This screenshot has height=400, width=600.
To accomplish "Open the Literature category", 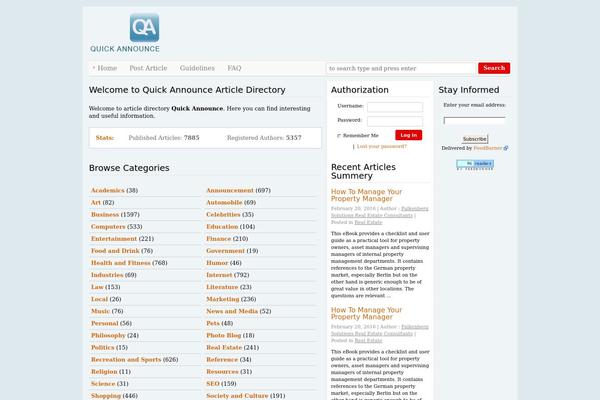I will [222, 287].
